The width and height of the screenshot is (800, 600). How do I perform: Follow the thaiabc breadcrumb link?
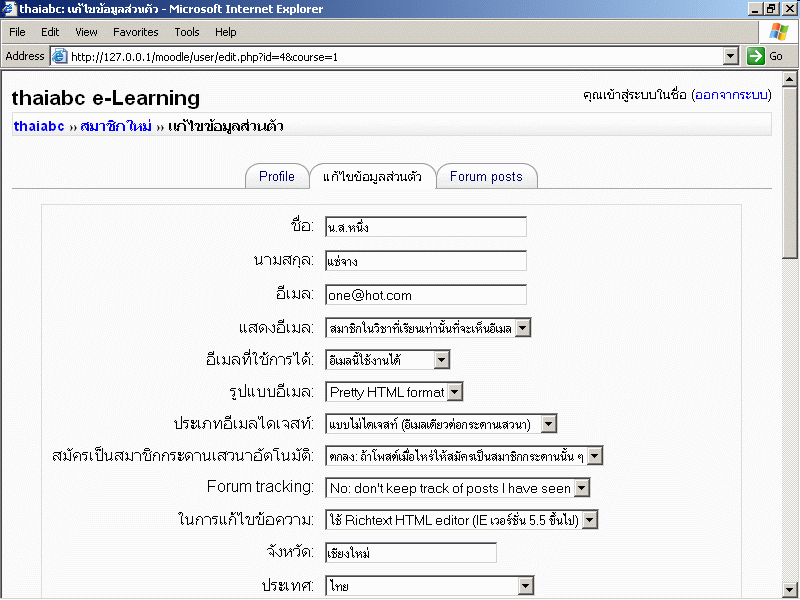pyautogui.click(x=39, y=126)
